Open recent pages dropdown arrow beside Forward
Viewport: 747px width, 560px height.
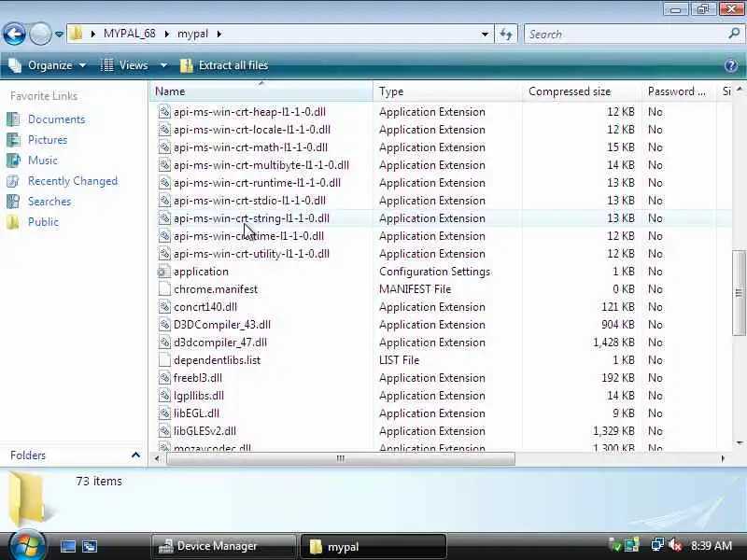click(x=59, y=35)
